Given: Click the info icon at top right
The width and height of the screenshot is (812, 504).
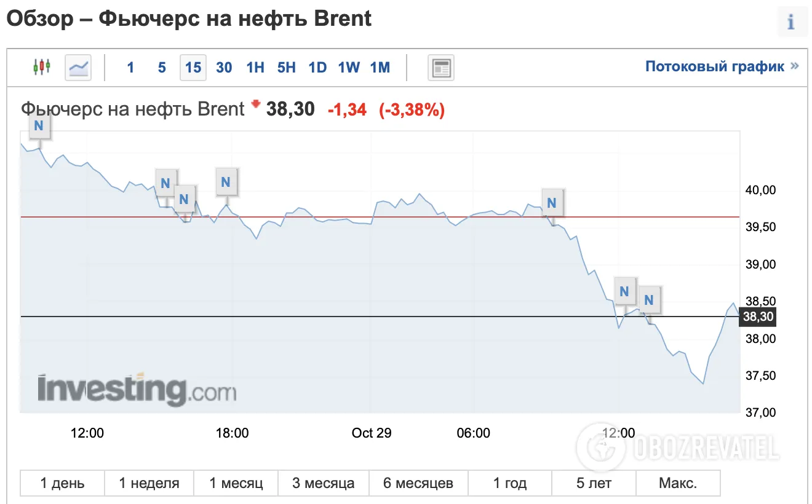Looking at the screenshot, I should click(791, 22).
